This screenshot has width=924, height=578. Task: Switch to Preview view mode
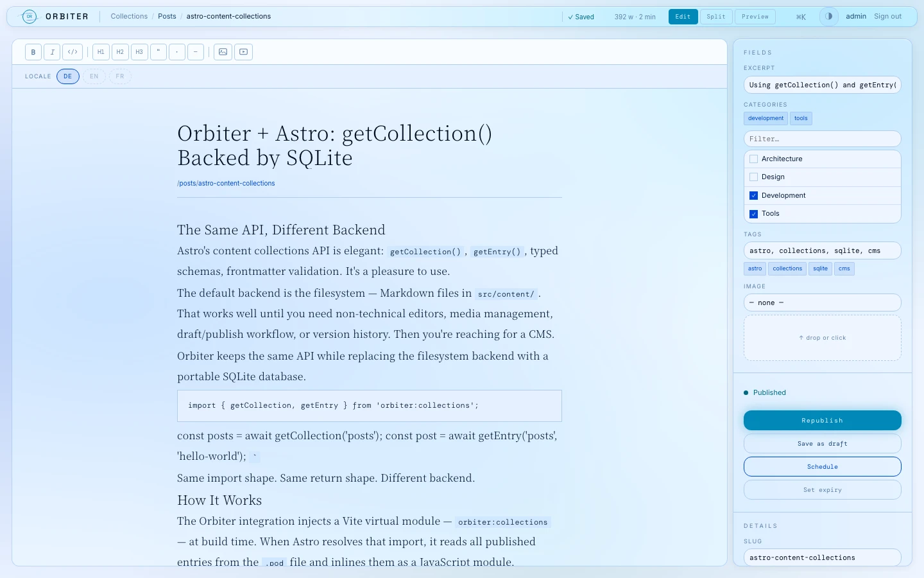point(755,17)
